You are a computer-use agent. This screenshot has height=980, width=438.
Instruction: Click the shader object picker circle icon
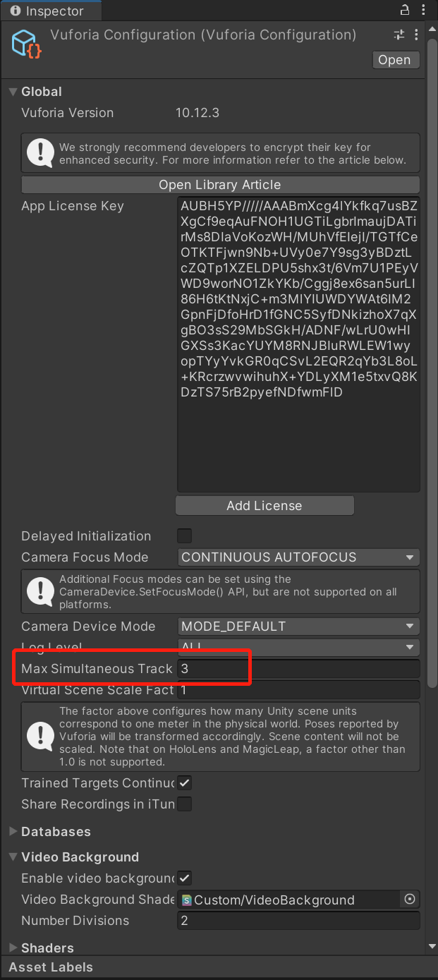409,900
